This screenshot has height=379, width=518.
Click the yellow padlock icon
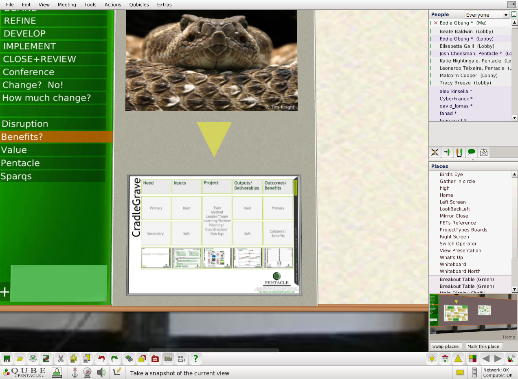pos(142,359)
